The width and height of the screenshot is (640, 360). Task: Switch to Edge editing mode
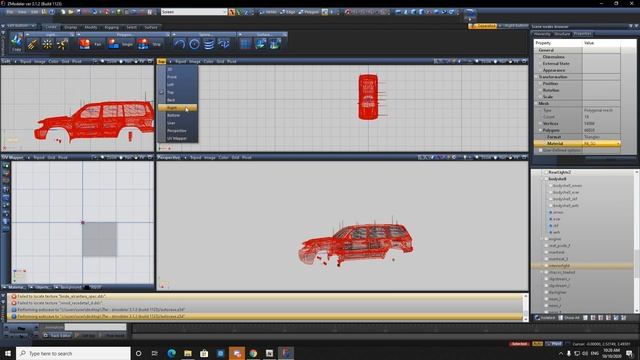(x=288, y=12)
